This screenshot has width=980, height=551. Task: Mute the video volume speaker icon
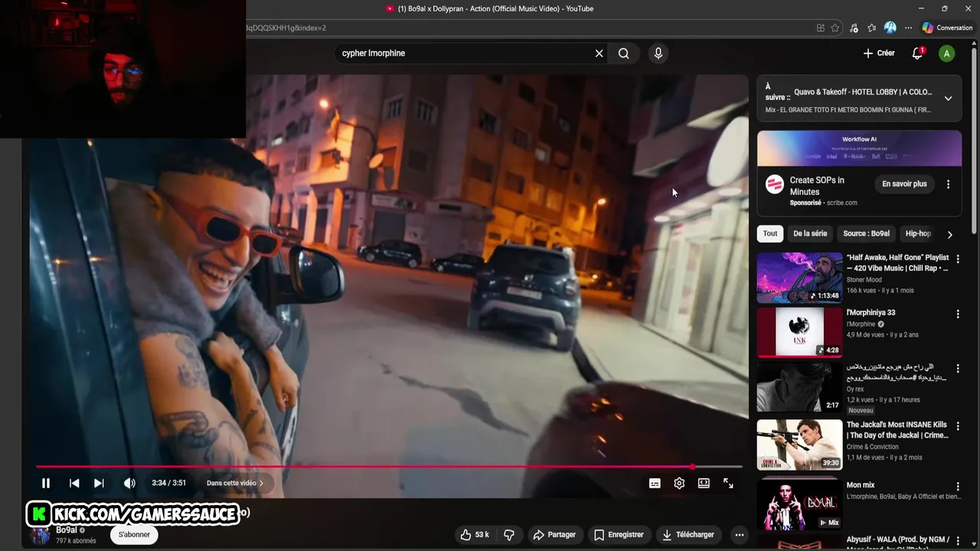click(129, 483)
